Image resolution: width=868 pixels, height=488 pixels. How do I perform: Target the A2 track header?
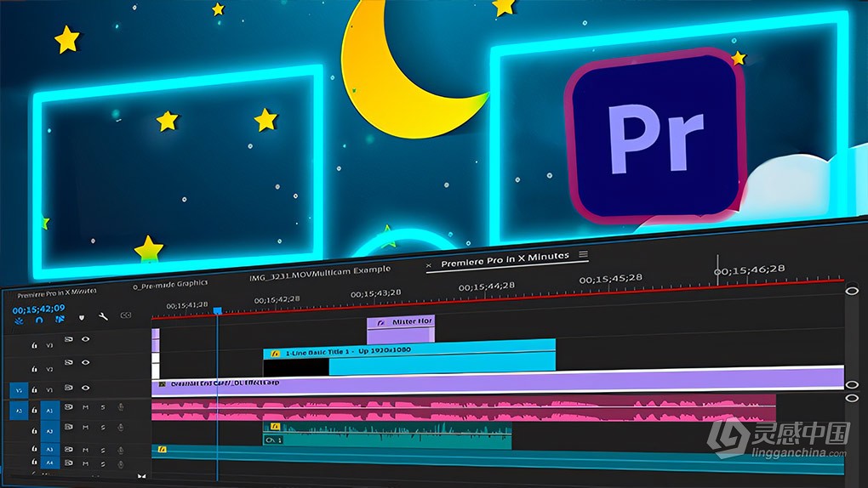(50, 432)
